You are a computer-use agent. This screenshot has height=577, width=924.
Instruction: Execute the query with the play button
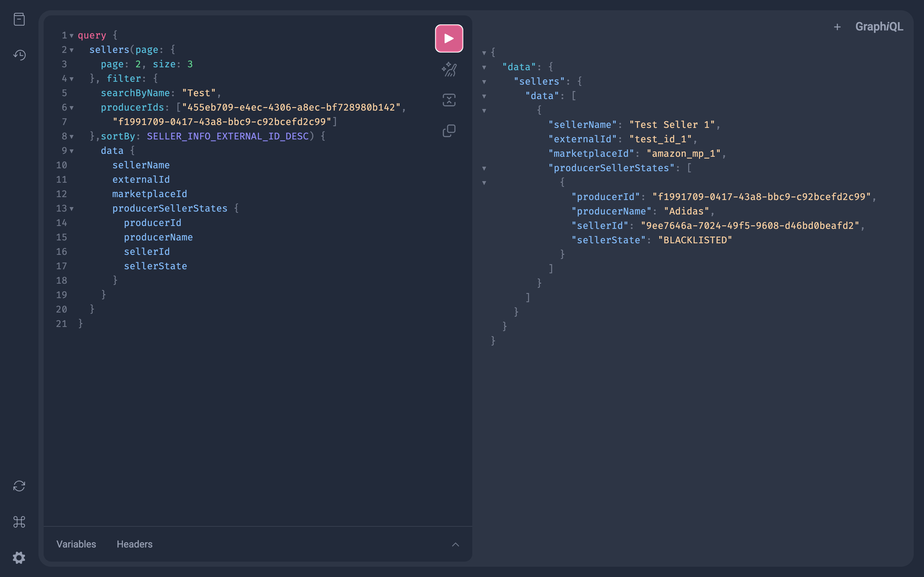[449, 38]
